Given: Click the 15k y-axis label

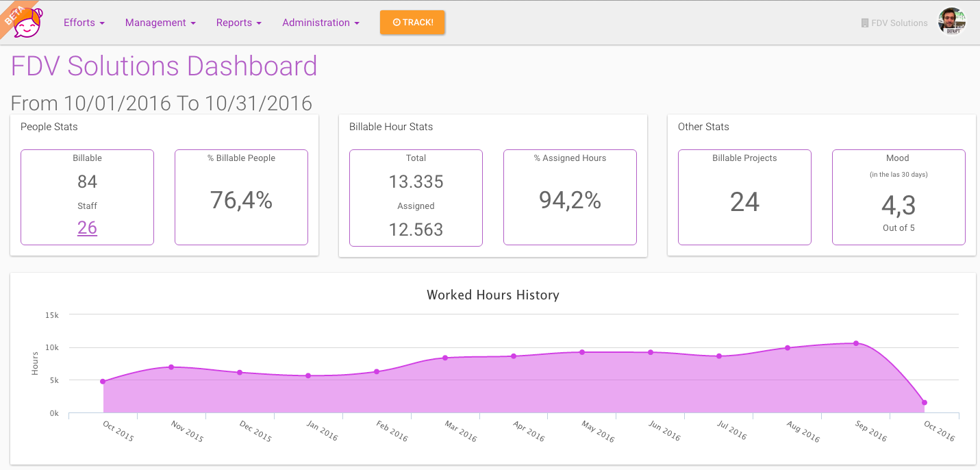Looking at the screenshot, I should (52, 315).
